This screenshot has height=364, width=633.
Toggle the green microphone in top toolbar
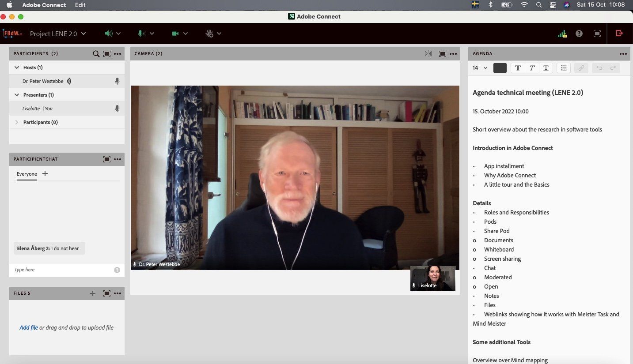[141, 34]
